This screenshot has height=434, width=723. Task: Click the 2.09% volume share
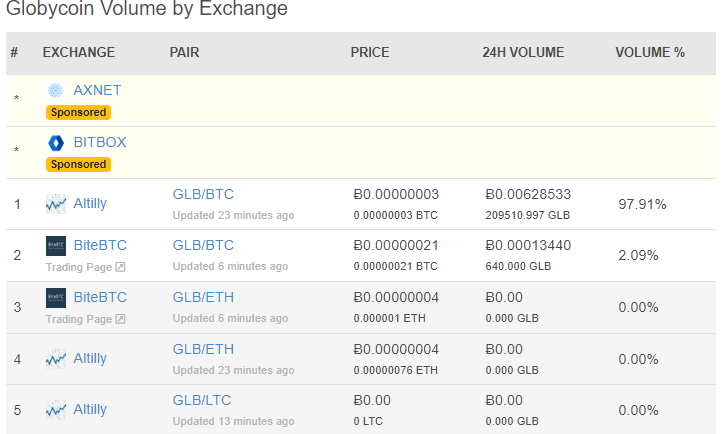(x=638, y=256)
